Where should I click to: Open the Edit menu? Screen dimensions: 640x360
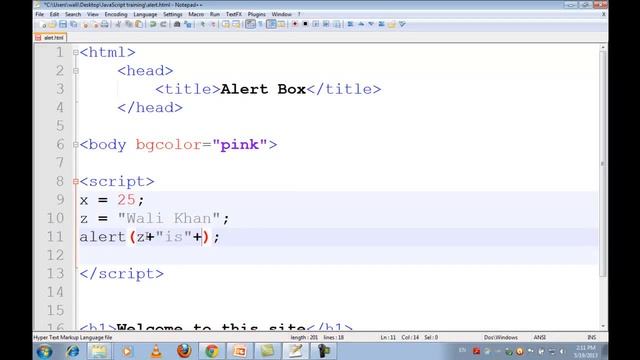pyautogui.click(x=54, y=14)
